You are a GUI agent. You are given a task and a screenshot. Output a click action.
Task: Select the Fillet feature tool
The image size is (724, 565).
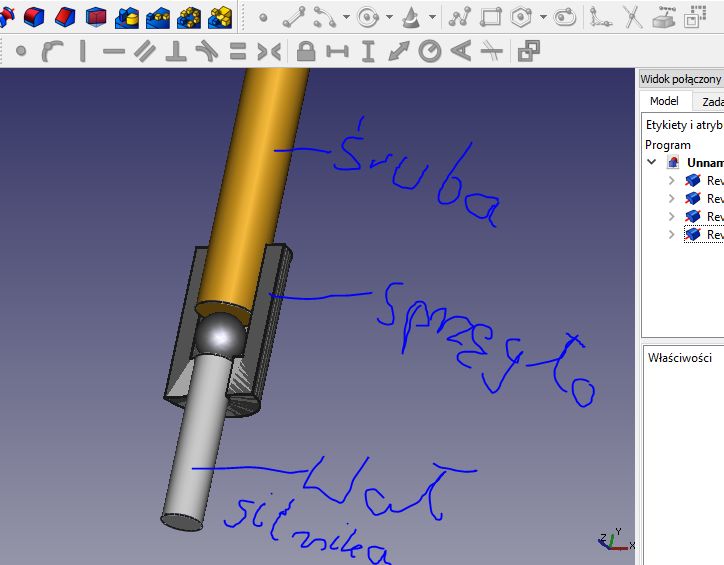[34, 17]
